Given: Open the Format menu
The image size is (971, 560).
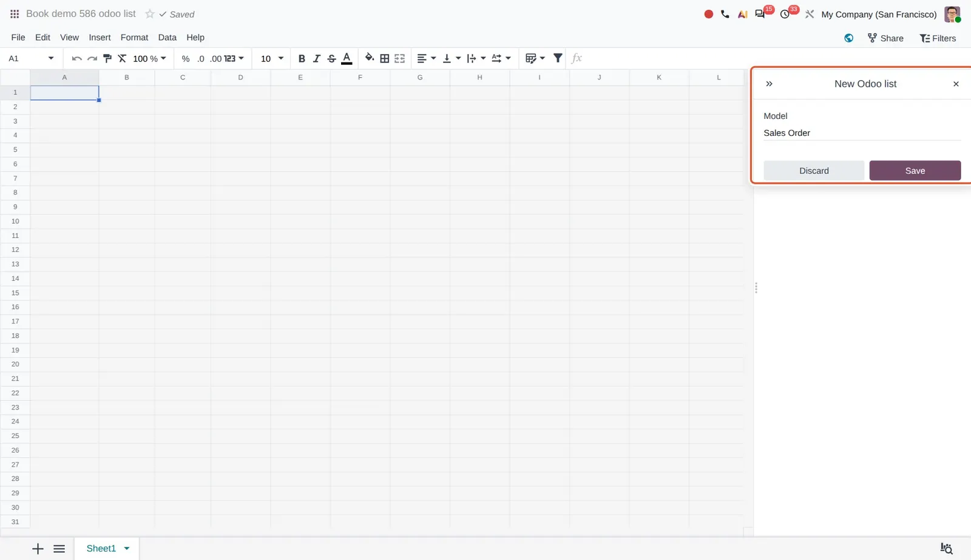Looking at the screenshot, I should (134, 38).
